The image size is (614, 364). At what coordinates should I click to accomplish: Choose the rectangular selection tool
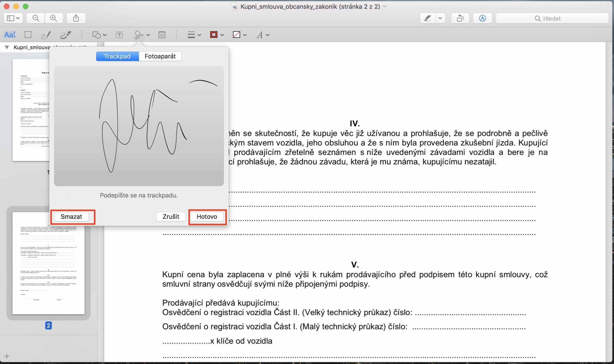(x=28, y=35)
